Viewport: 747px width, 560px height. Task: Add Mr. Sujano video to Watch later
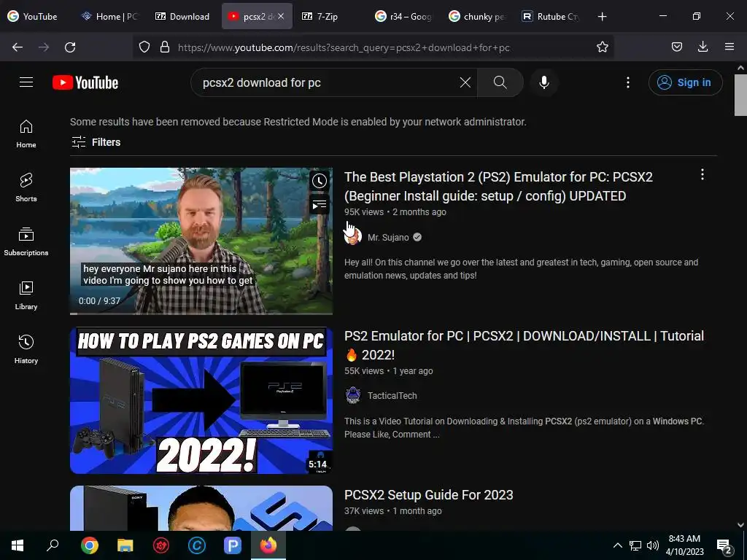[x=320, y=181]
